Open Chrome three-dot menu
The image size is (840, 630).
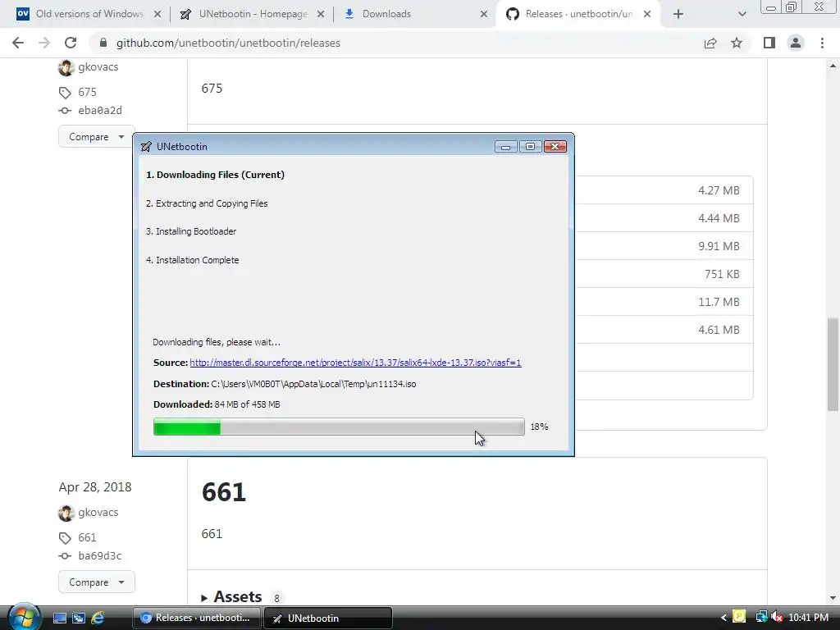tap(822, 43)
